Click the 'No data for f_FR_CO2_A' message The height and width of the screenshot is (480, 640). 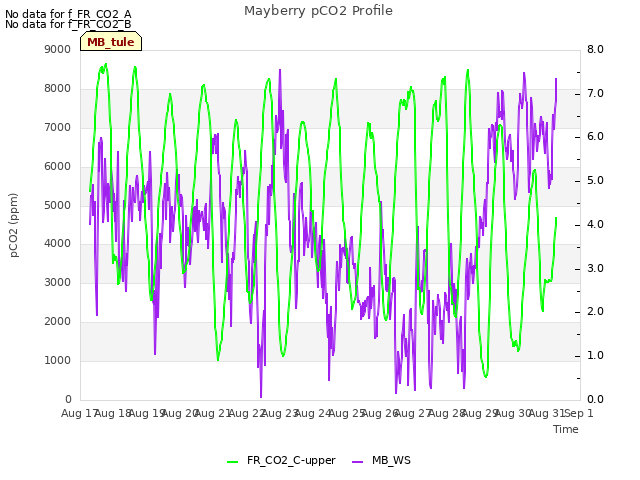point(68,14)
